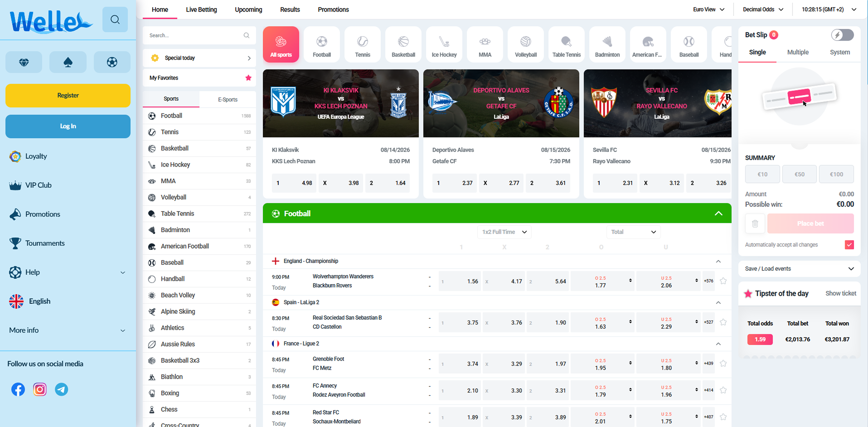
Task: Select Basketball tile in sports carousel
Action: tap(403, 44)
